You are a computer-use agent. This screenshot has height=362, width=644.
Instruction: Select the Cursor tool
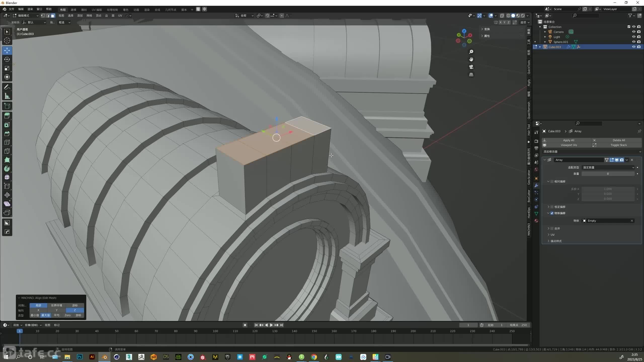(7, 40)
